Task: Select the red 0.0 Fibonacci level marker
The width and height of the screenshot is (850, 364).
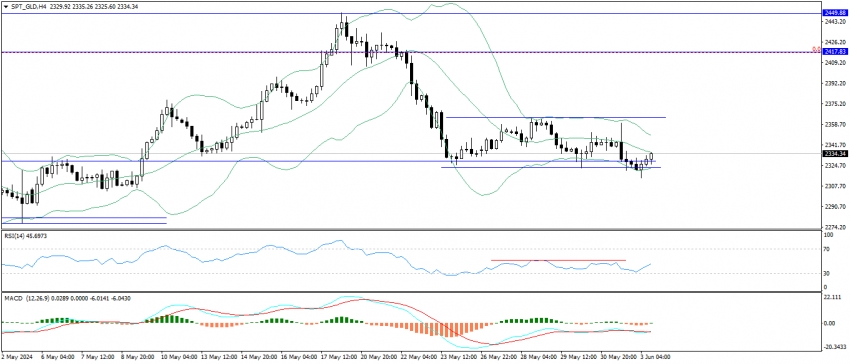Action: pos(816,49)
